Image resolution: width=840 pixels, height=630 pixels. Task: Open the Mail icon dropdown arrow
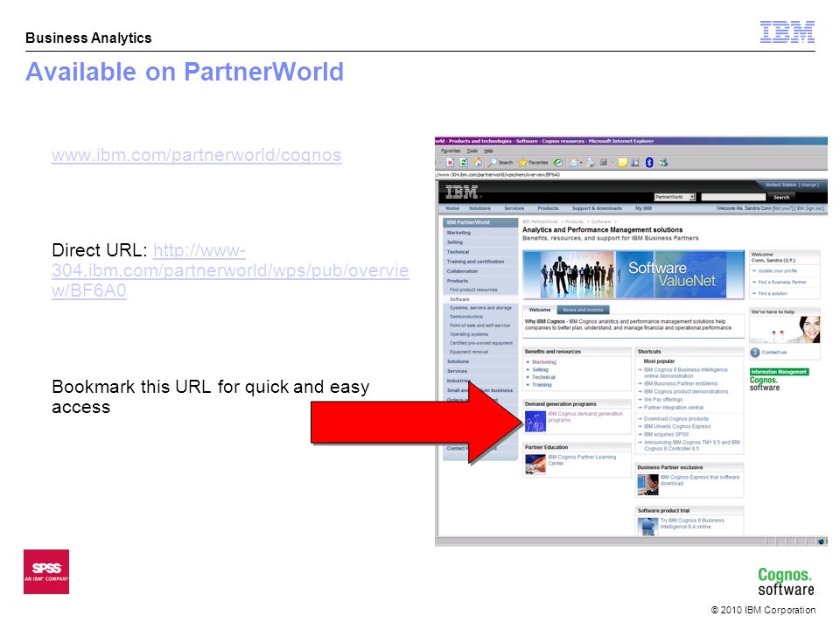581,163
